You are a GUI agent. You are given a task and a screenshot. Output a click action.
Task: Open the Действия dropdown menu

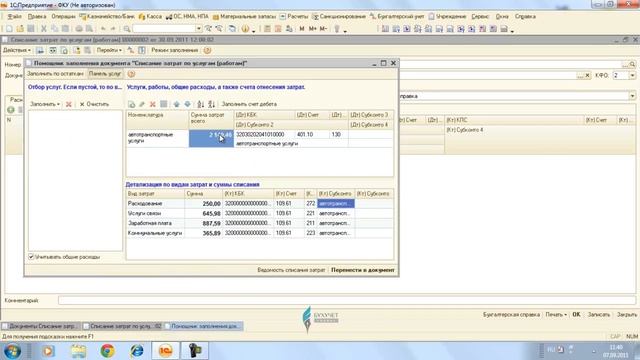click(x=17, y=50)
